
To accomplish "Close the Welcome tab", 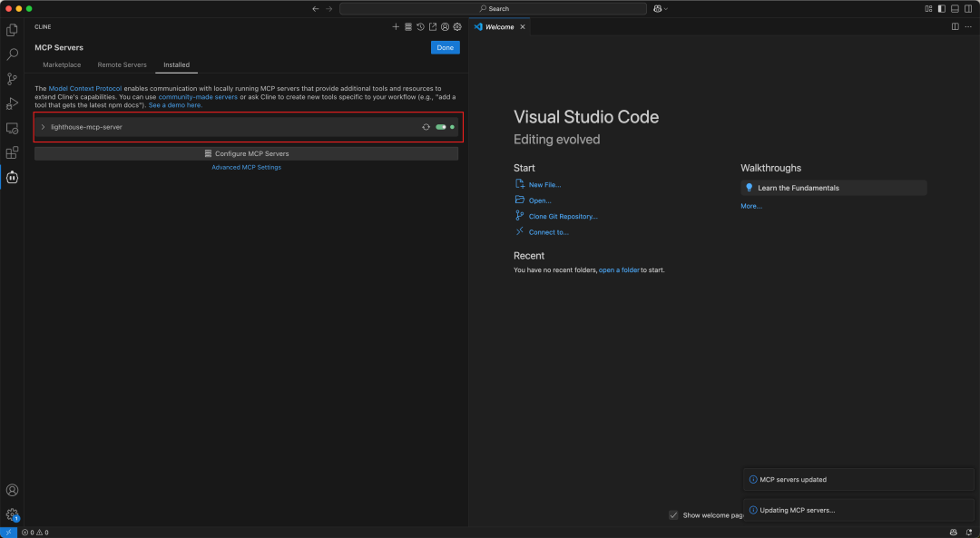I will 523,27.
